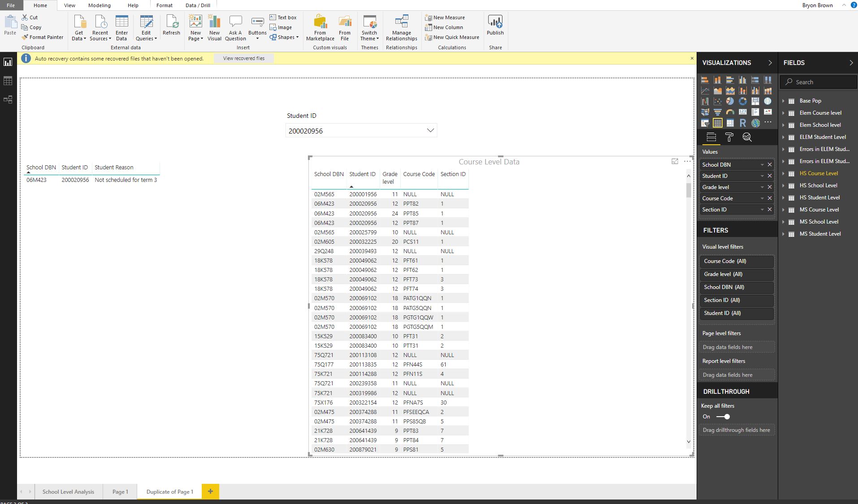The height and width of the screenshot is (504, 858).
Task: Click the Fields search box
Action: point(819,82)
